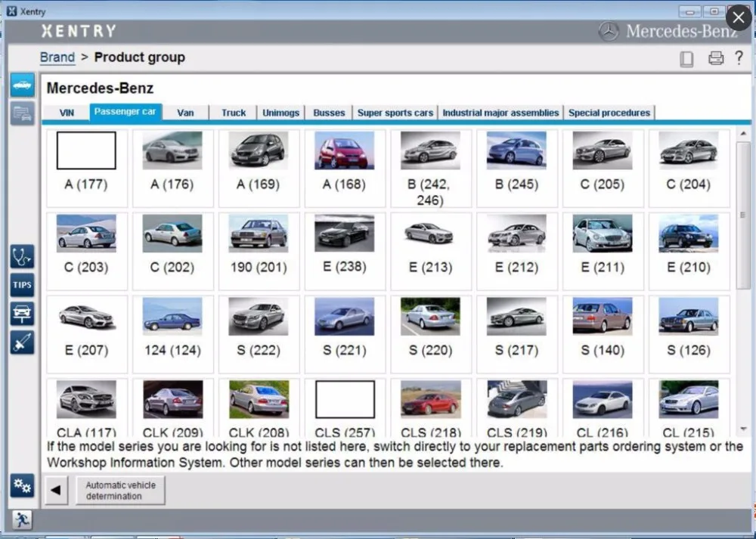
Task: Select model series C (202)
Action: (x=172, y=251)
